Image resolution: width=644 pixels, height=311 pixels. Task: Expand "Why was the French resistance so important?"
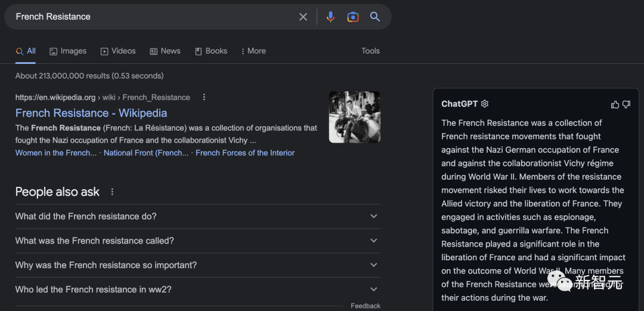click(x=374, y=265)
